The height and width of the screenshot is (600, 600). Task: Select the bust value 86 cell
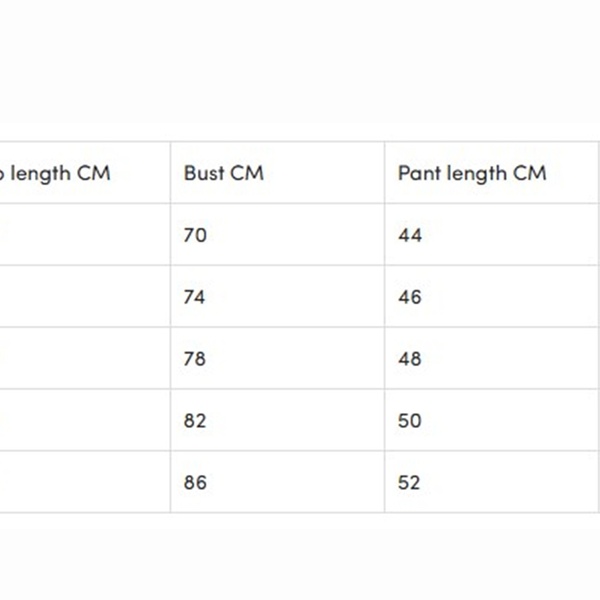[x=195, y=483]
